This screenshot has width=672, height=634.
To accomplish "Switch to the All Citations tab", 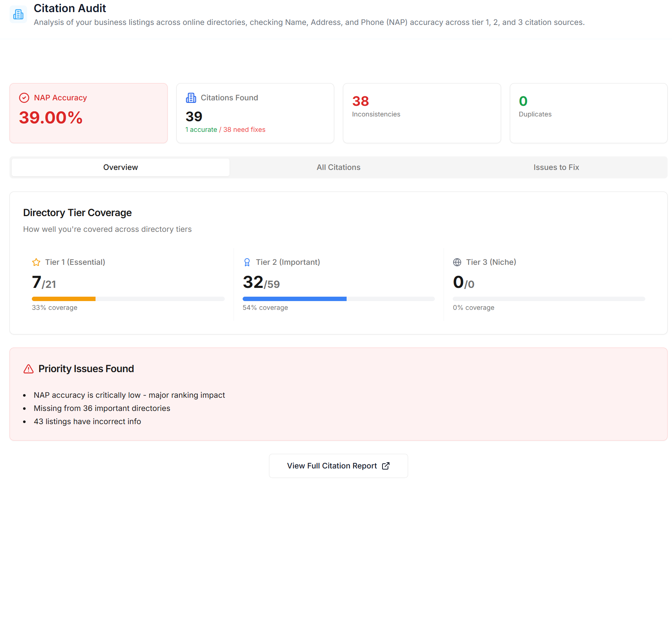I will pos(338,167).
